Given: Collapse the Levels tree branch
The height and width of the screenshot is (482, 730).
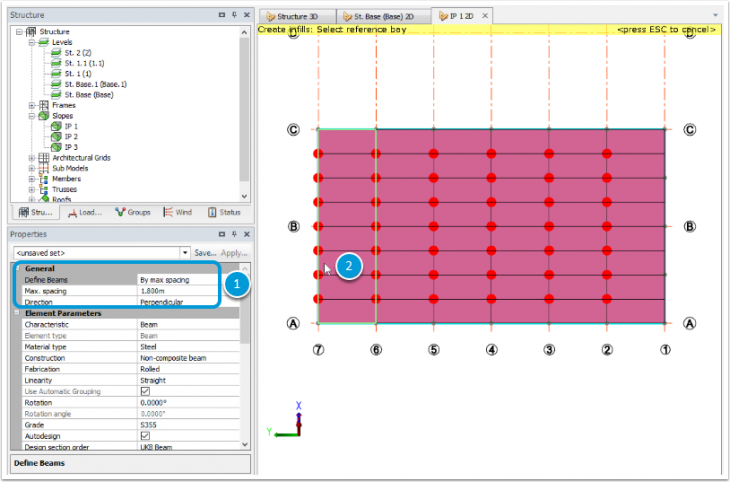Looking at the screenshot, I should pos(32,43).
